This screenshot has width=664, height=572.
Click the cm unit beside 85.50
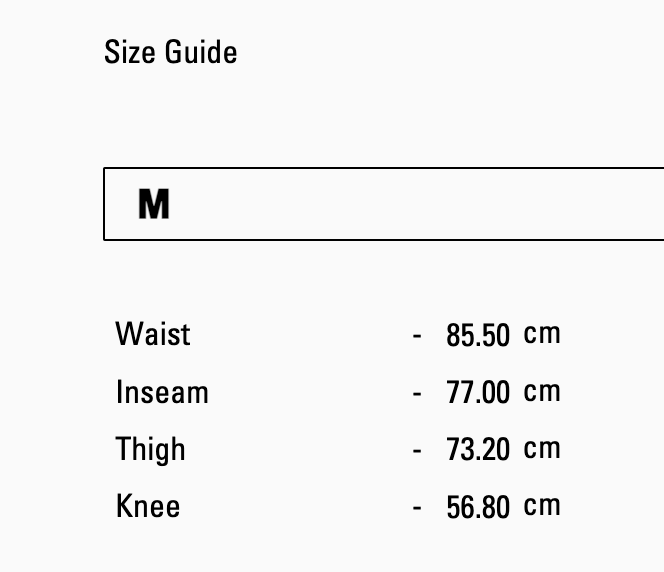[x=542, y=334]
